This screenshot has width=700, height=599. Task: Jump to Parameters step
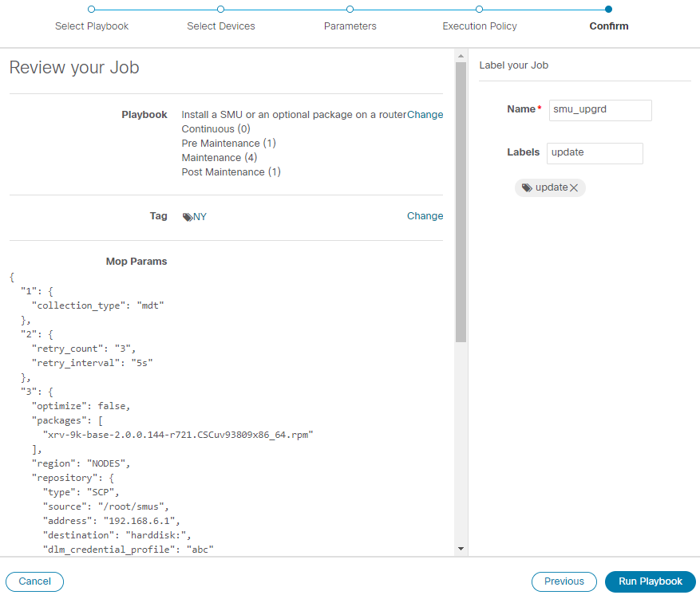coord(350,10)
